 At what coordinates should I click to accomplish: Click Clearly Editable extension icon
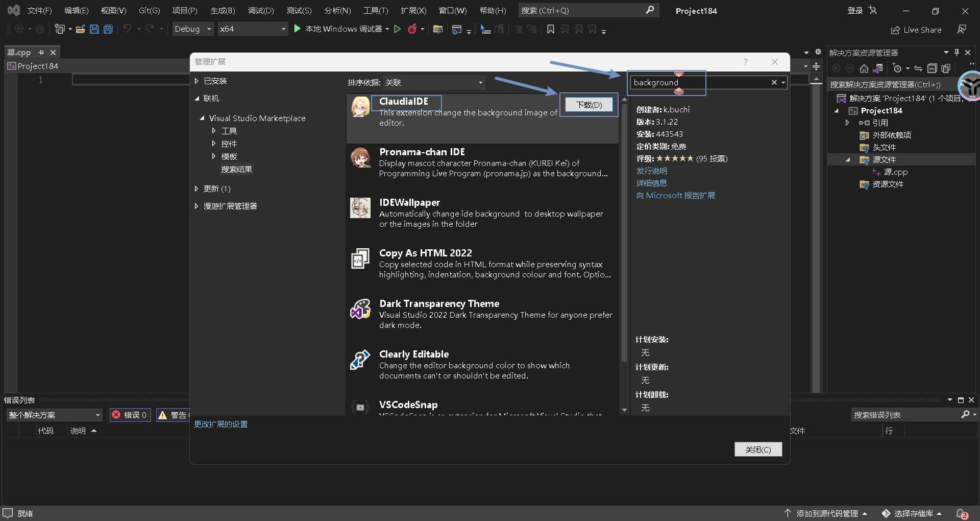[x=360, y=360]
